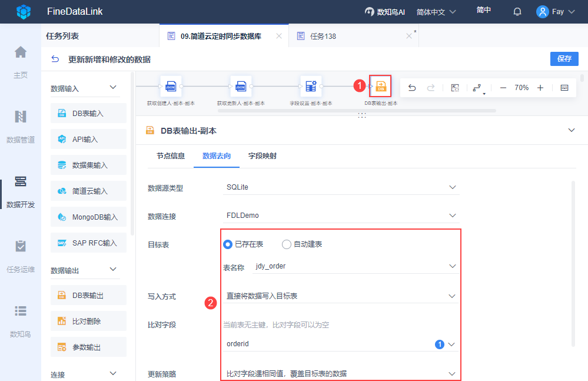This screenshot has width=588, height=381.
Task: Open the notification bell
Action: (x=517, y=12)
